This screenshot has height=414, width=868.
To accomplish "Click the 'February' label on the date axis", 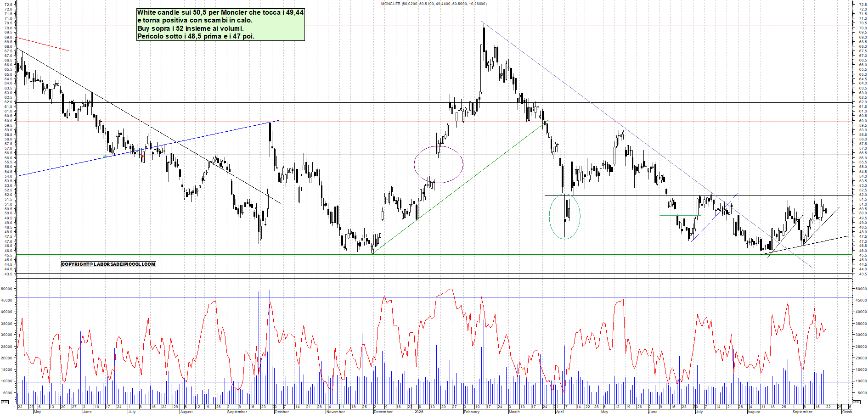I will [472, 412].
